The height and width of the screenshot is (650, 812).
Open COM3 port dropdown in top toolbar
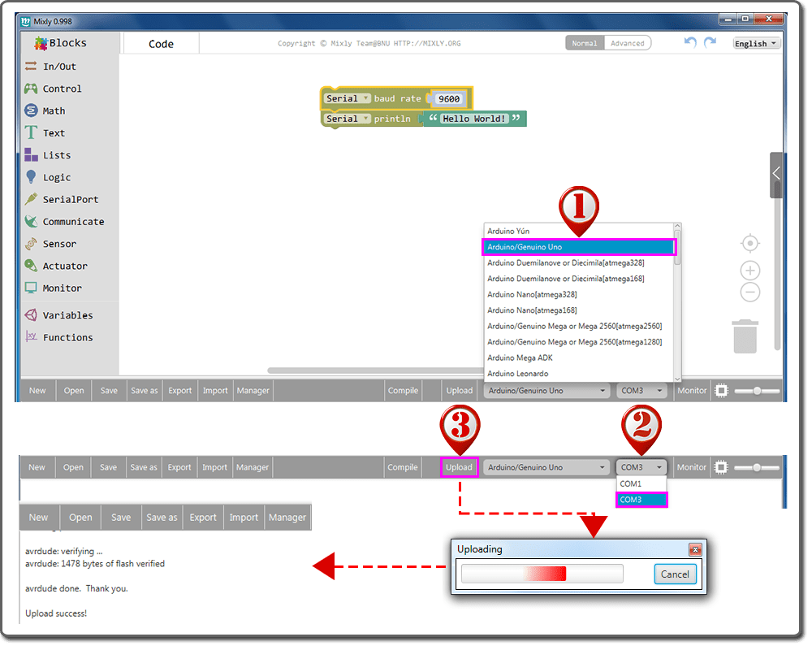coord(641,391)
